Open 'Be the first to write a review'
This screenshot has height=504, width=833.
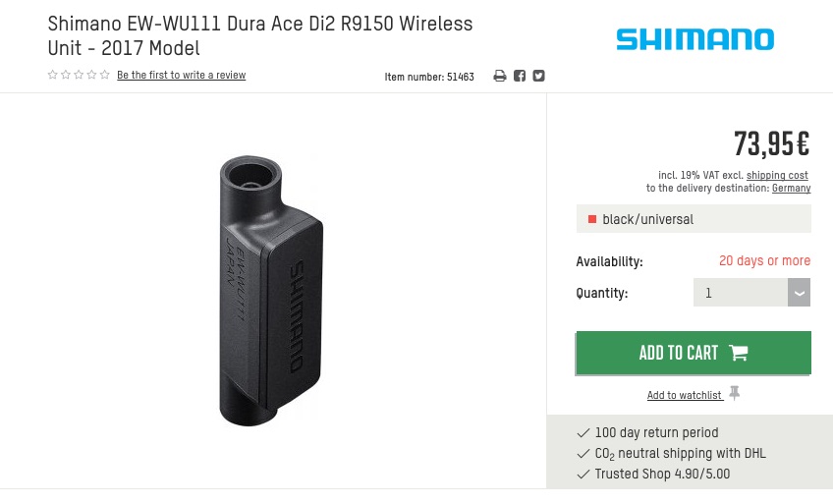(181, 75)
